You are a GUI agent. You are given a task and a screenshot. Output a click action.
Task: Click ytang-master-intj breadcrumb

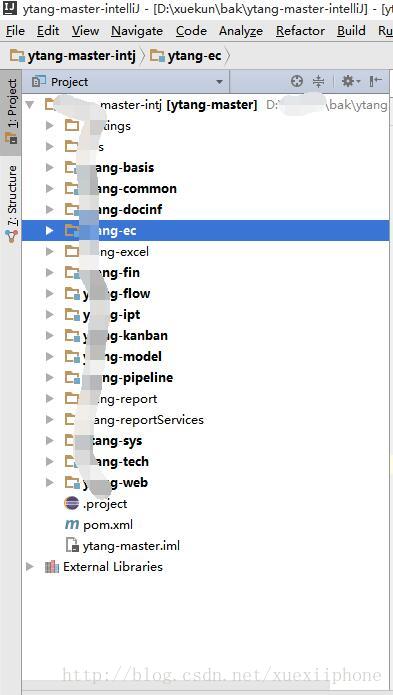73,56
